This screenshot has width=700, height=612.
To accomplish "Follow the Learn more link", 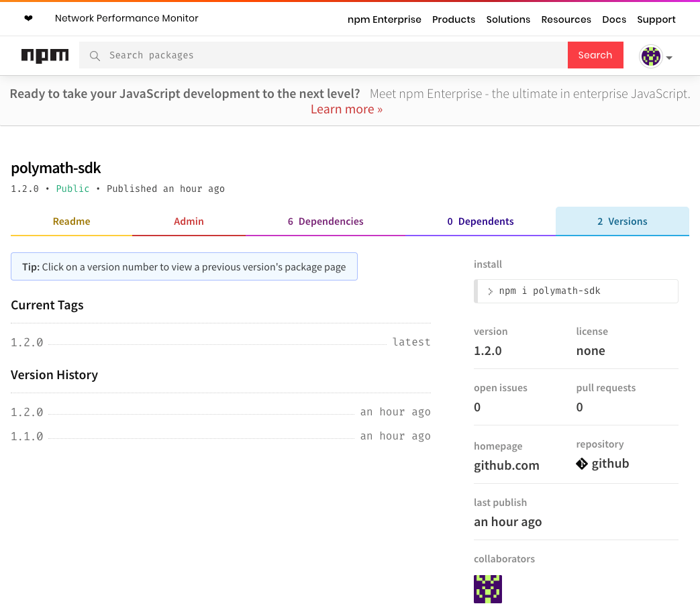I will (x=346, y=109).
